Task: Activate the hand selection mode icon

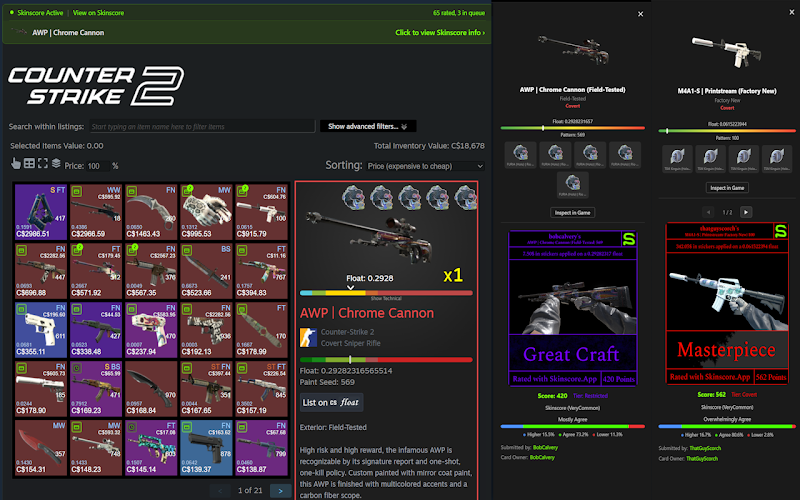Action: coord(16,163)
